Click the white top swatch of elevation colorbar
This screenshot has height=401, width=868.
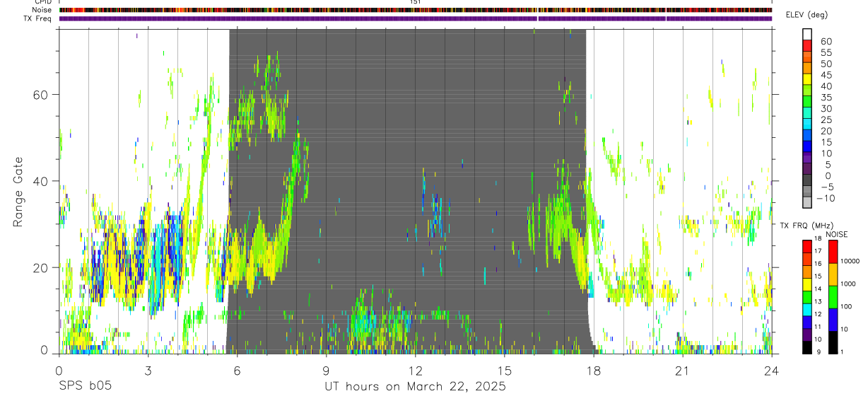[x=807, y=35]
